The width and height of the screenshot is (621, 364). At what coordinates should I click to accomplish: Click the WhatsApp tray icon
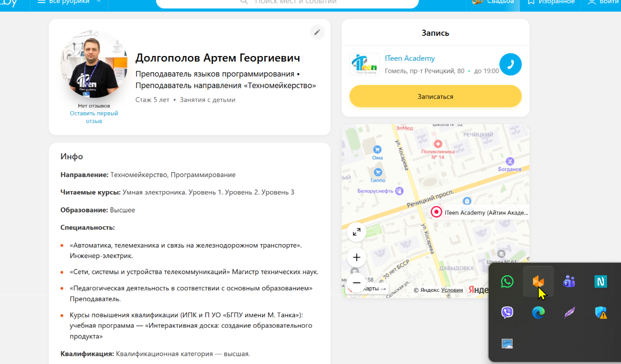(507, 281)
